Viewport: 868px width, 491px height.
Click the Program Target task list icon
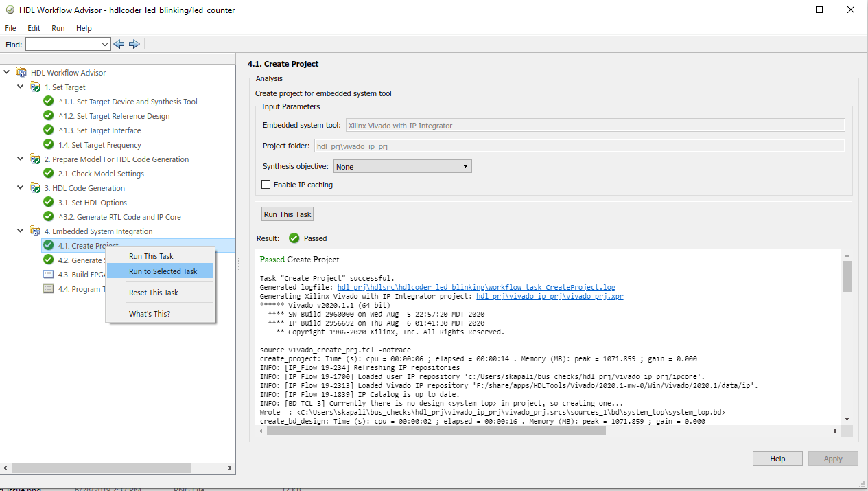[x=48, y=288]
